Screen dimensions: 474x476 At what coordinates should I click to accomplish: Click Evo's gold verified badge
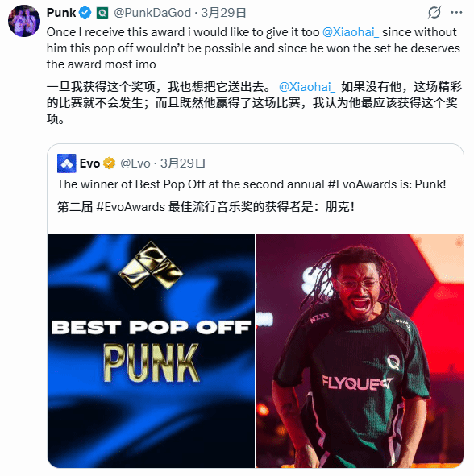[109, 163]
